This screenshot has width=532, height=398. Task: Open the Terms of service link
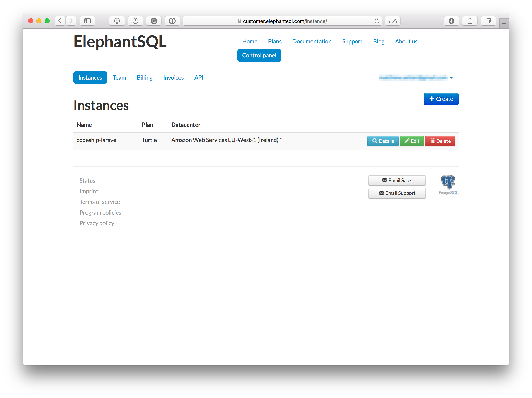(100, 202)
